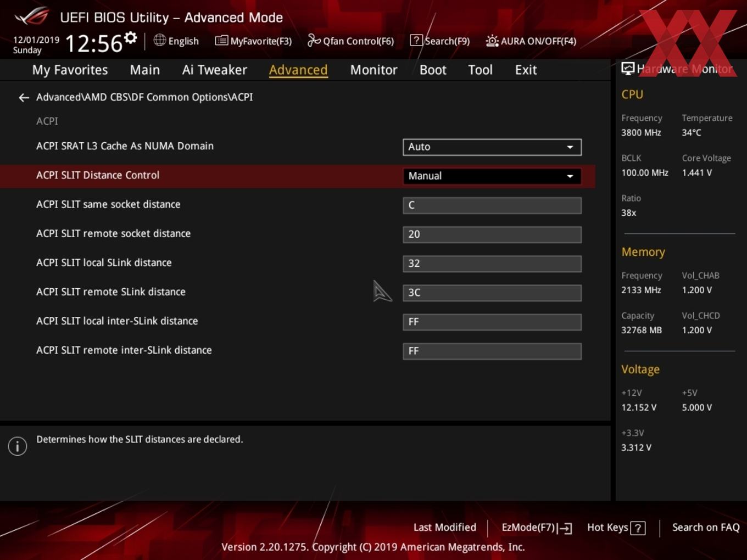
Task: Select ACPI SLIT remote inter-SLink distance label
Action: click(124, 350)
